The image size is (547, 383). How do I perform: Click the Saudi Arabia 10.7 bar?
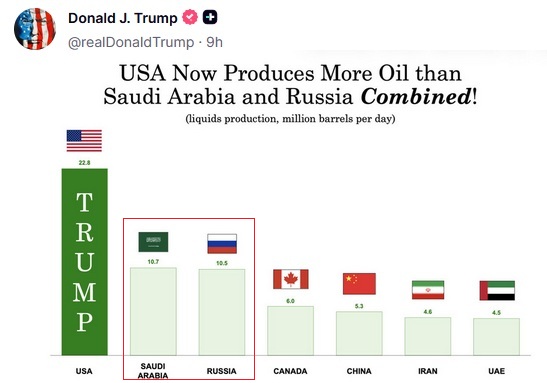tap(153, 311)
